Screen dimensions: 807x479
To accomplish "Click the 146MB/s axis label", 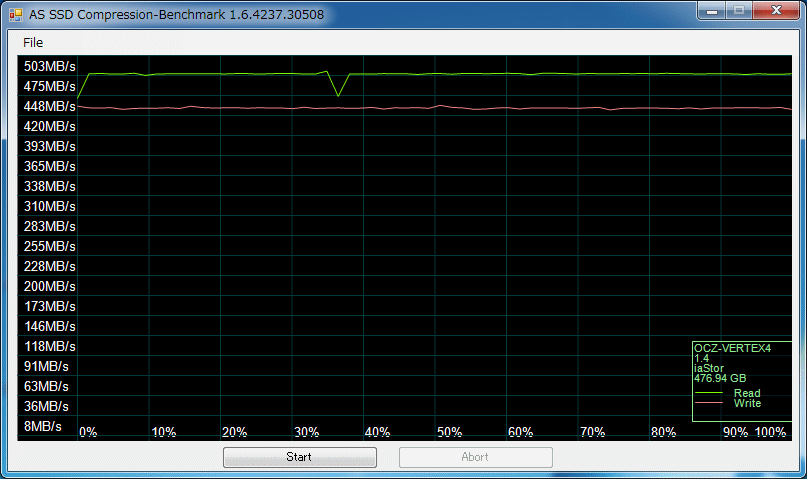I will tap(49, 327).
